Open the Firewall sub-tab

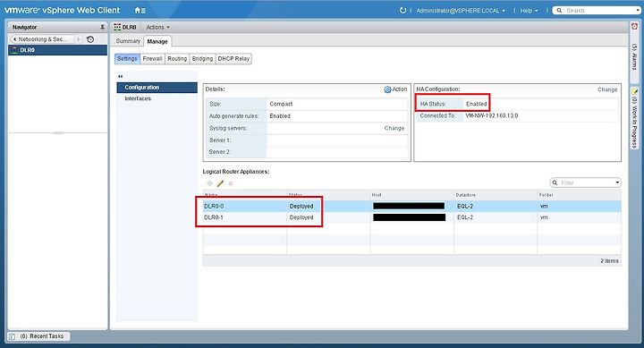(x=152, y=59)
